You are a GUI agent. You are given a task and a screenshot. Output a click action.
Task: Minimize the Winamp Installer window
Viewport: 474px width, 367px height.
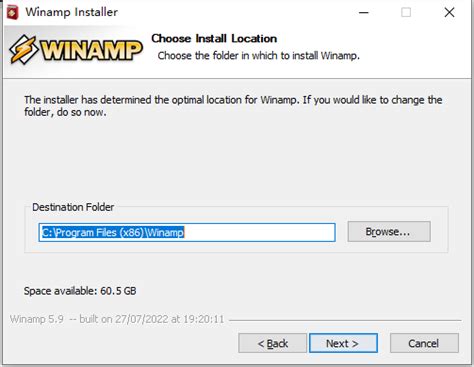364,13
